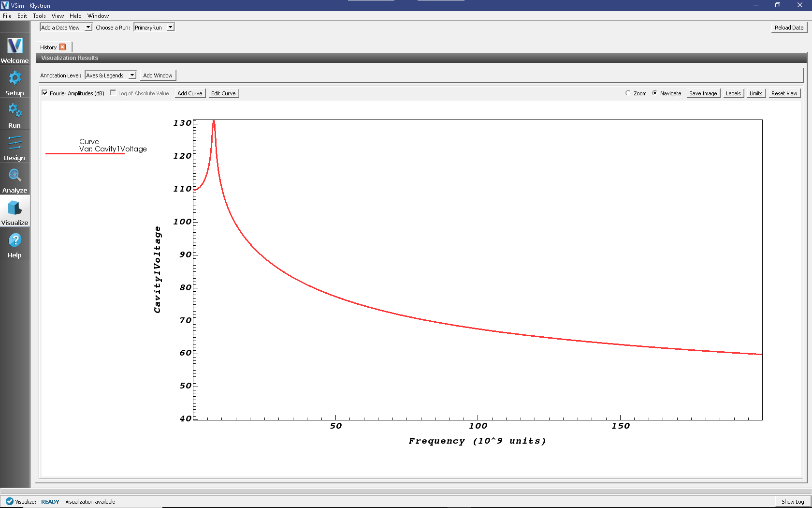
Task: Click the 'Var: Cavity1Voltage' legend text
Action: [x=113, y=149]
